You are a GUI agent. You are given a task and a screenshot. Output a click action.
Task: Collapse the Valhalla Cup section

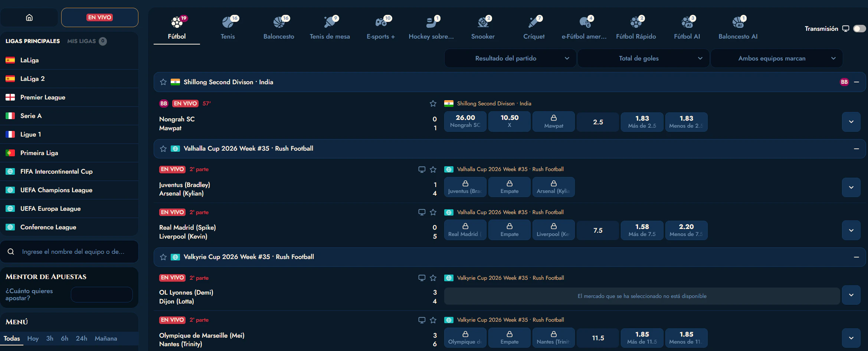tap(856, 149)
